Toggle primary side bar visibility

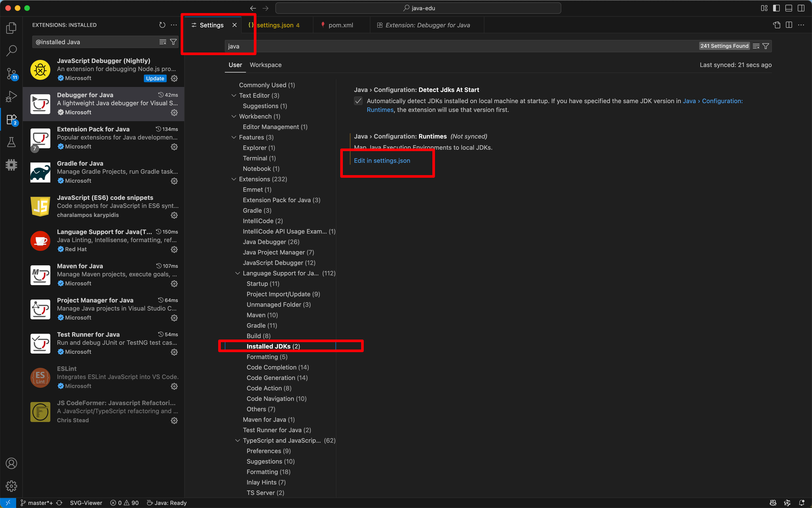(776, 8)
